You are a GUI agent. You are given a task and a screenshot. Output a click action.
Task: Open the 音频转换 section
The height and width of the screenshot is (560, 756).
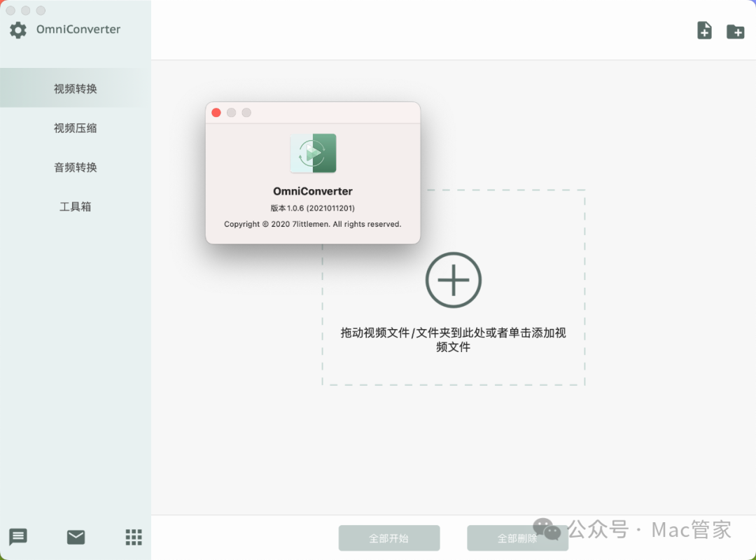(x=76, y=167)
